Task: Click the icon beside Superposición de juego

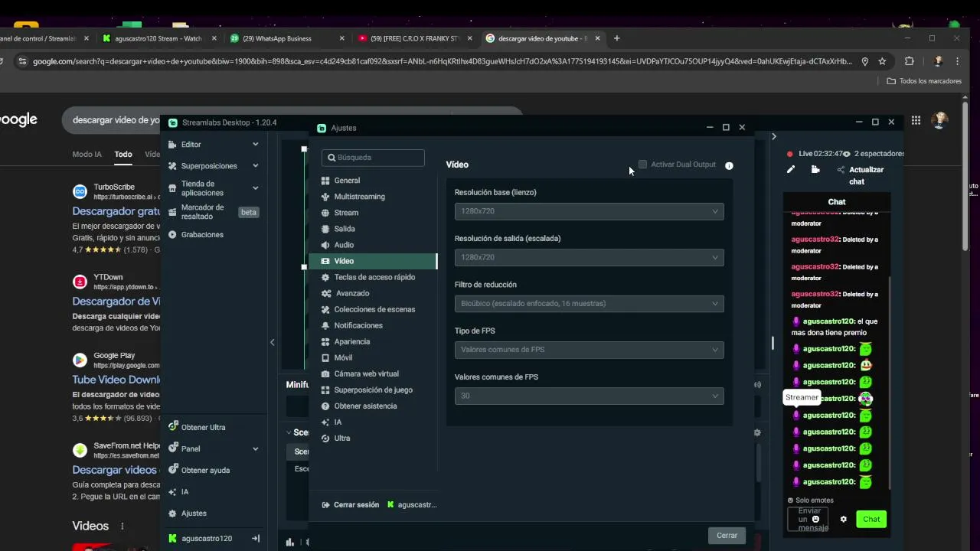Action: pyautogui.click(x=325, y=390)
